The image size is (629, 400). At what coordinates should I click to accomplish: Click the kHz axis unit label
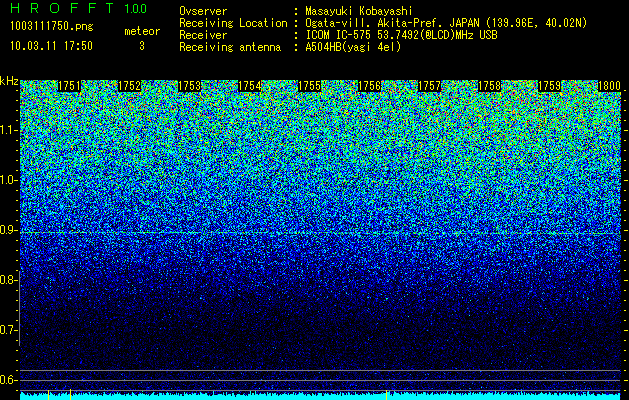coord(9,81)
